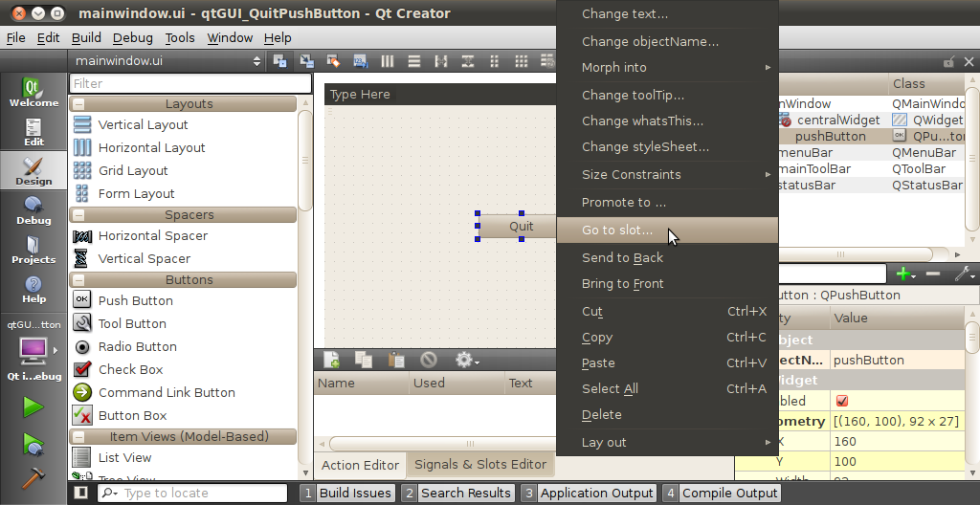Choose Change objectName... menu entry
The height and width of the screenshot is (505, 980).
667,41
